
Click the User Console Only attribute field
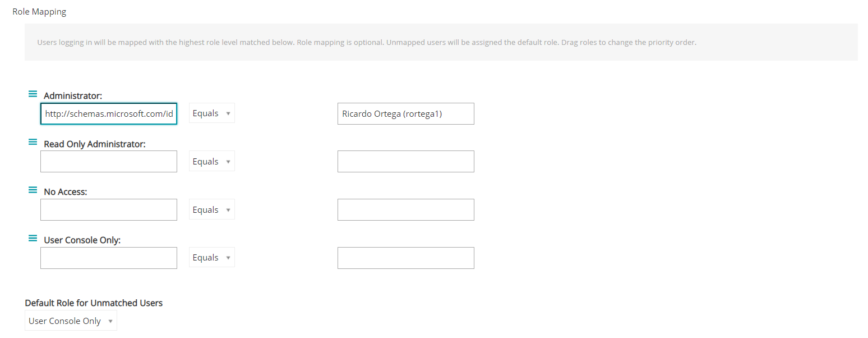coord(108,258)
